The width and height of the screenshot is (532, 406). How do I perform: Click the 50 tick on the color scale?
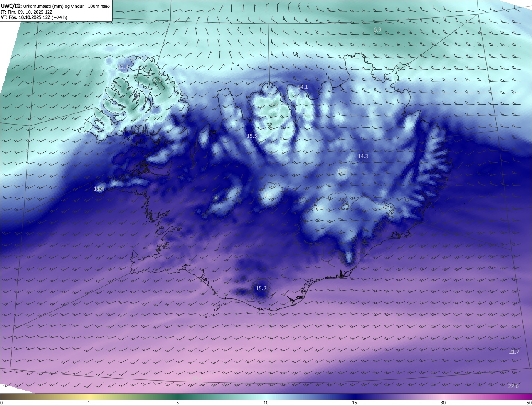pos(529,403)
